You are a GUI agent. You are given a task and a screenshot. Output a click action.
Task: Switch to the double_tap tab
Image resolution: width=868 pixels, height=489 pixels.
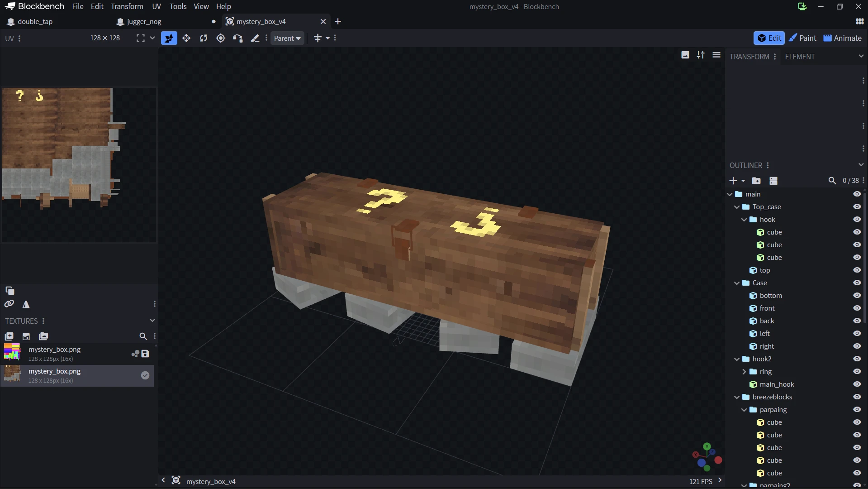click(x=35, y=21)
